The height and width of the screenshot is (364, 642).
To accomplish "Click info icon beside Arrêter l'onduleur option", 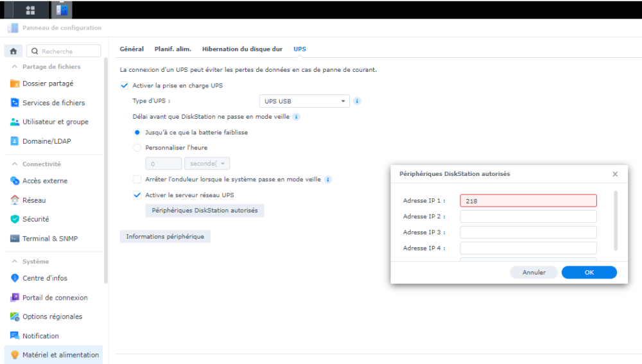I will [328, 179].
